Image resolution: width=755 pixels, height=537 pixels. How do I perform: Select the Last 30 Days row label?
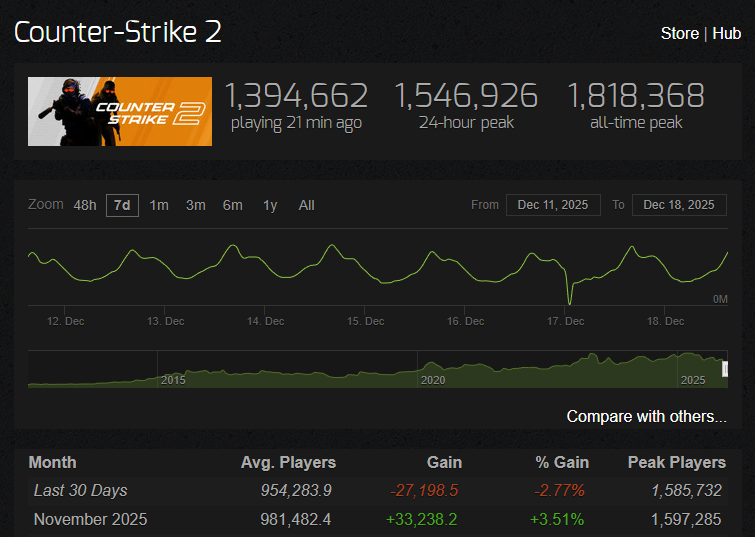point(80,491)
